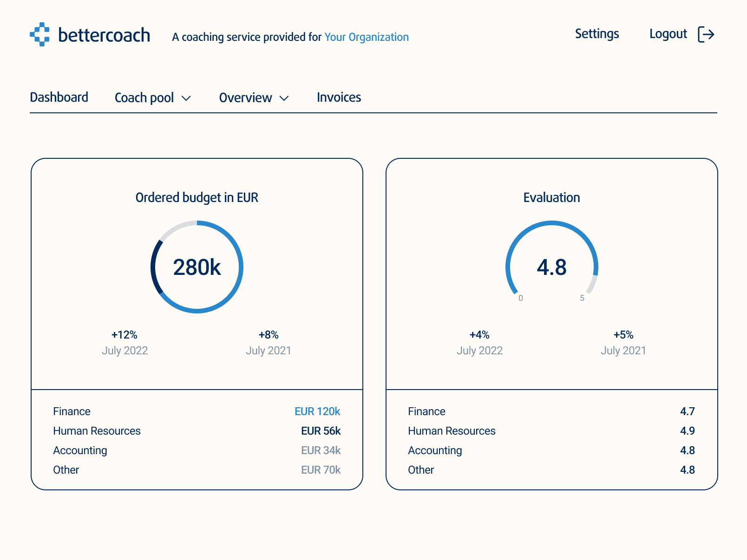The width and height of the screenshot is (747, 560).
Task: Click the Coach pool chevron arrow
Action: 186,98
